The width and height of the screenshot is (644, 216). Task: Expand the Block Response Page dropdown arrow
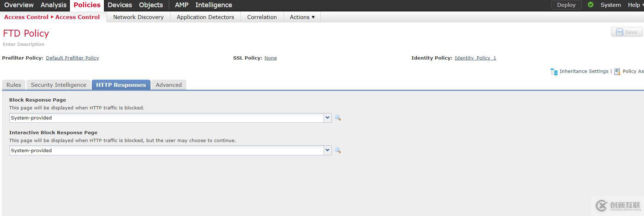327,118
